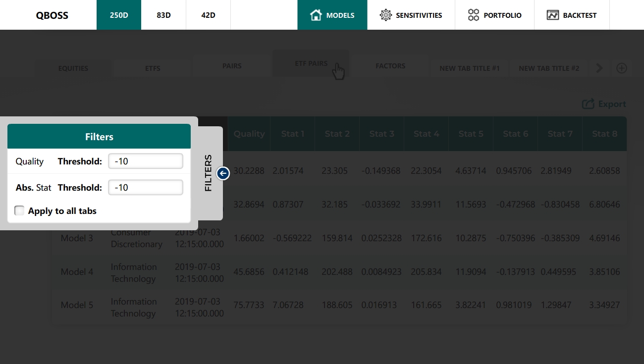Collapse filters panel with arrow button
644x364 pixels.
pyautogui.click(x=223, y=173)
